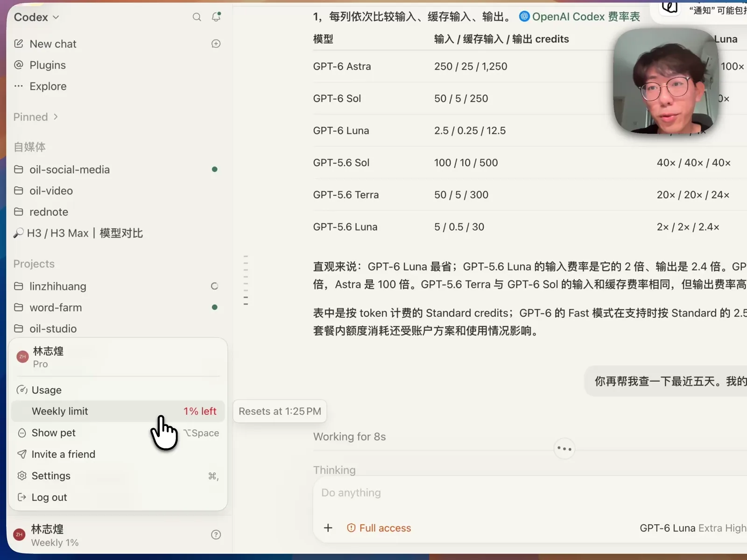Click the help question mark icon

(x=216, y=535)
